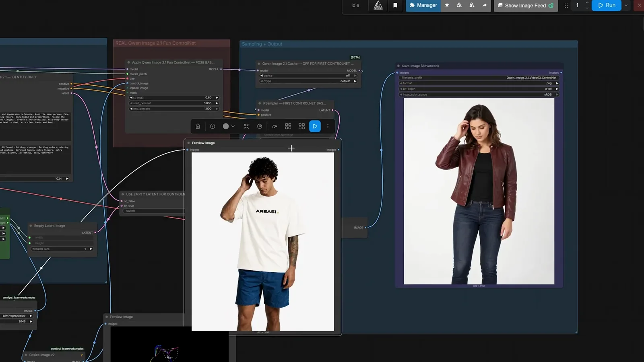
Task: Collapse the Save Image (Advanced) node via its dot
Action: (x=398, y=66)
